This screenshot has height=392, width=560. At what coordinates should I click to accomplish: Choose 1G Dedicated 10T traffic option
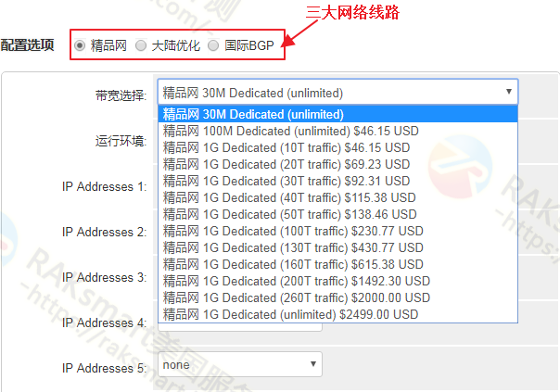337,147
